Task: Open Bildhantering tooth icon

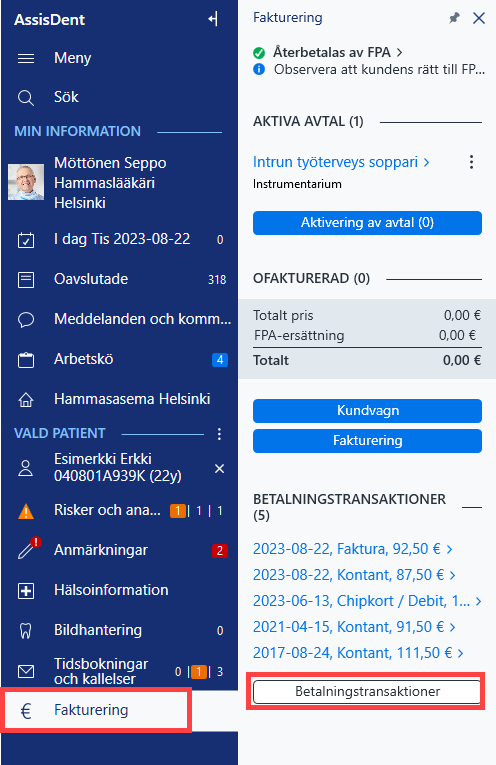Action: tap(26, 631)
